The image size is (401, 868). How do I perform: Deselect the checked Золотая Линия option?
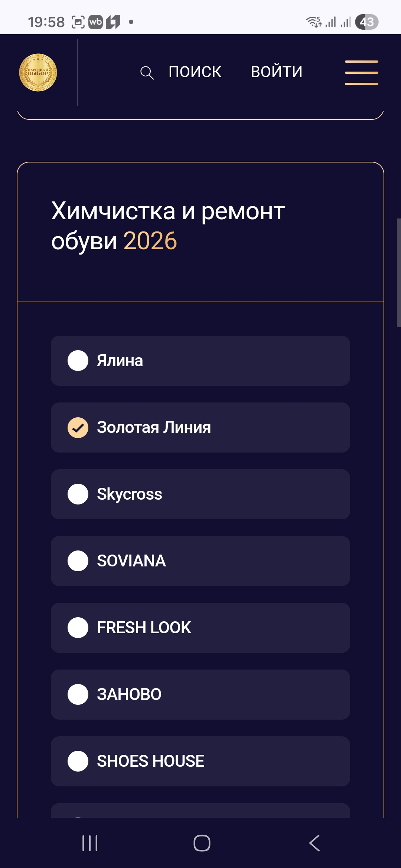78,427
